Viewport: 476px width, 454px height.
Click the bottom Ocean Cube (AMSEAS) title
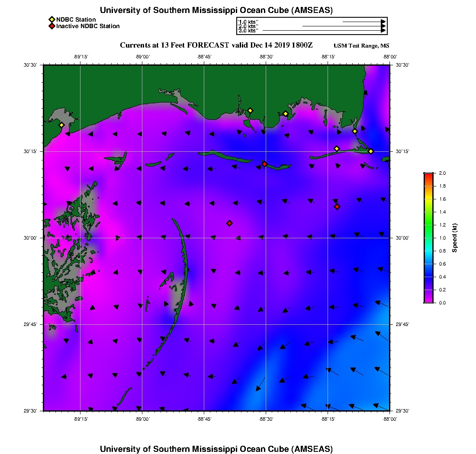point(216,448)
